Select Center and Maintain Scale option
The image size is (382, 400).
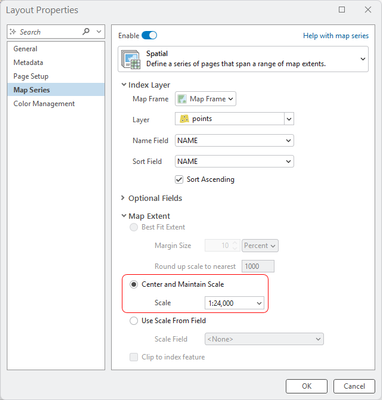134,285
